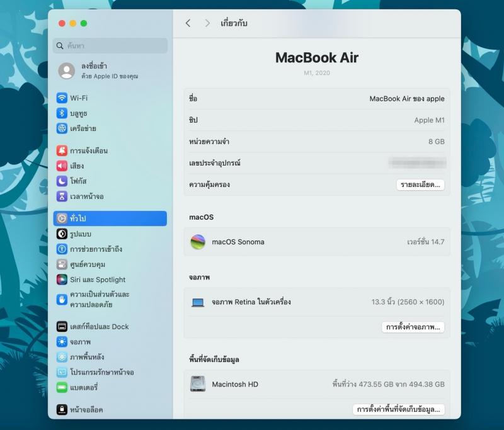Select the หน้าจอล็อค sidebar item label
This screenshot has width=504, height=430.
pos(86,409)
